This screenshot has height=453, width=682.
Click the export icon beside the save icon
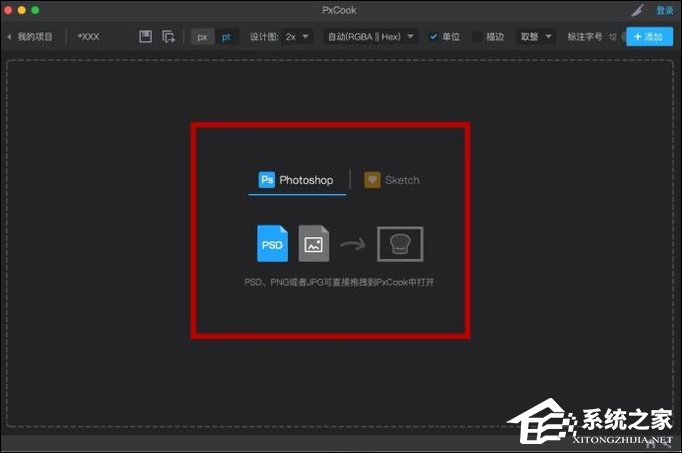168,37
